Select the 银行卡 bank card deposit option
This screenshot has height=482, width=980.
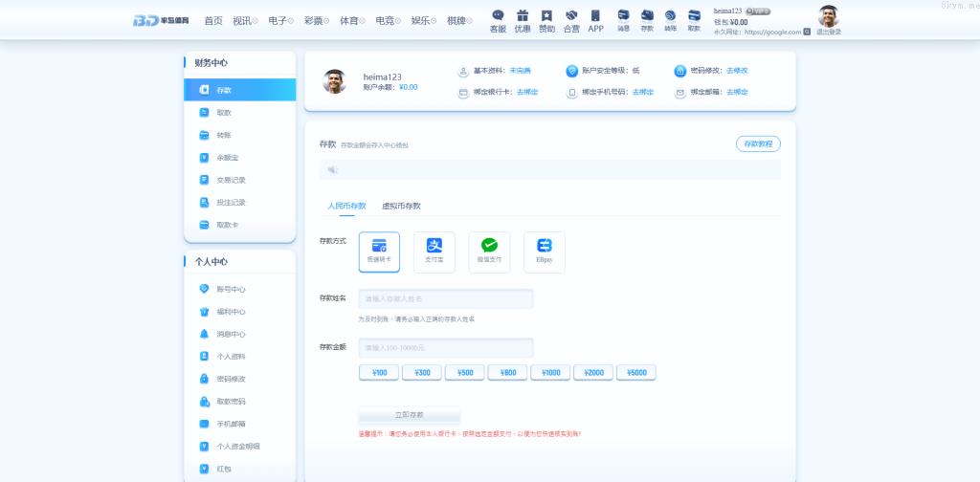379,251
